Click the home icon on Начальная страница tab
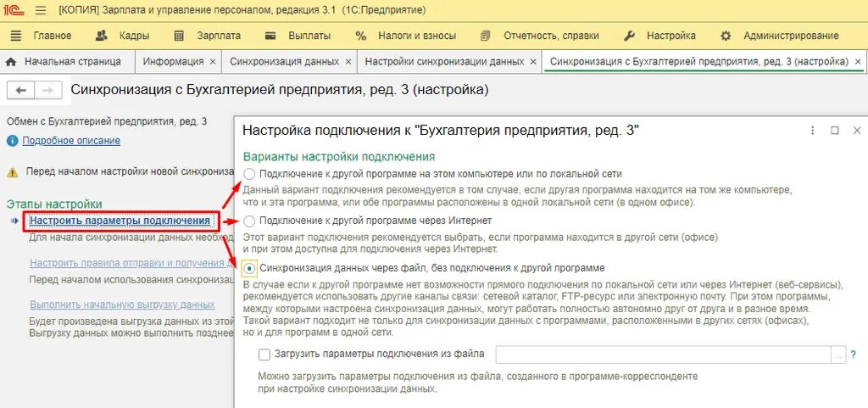Viewport: 868px width, 408px height. 10,61
